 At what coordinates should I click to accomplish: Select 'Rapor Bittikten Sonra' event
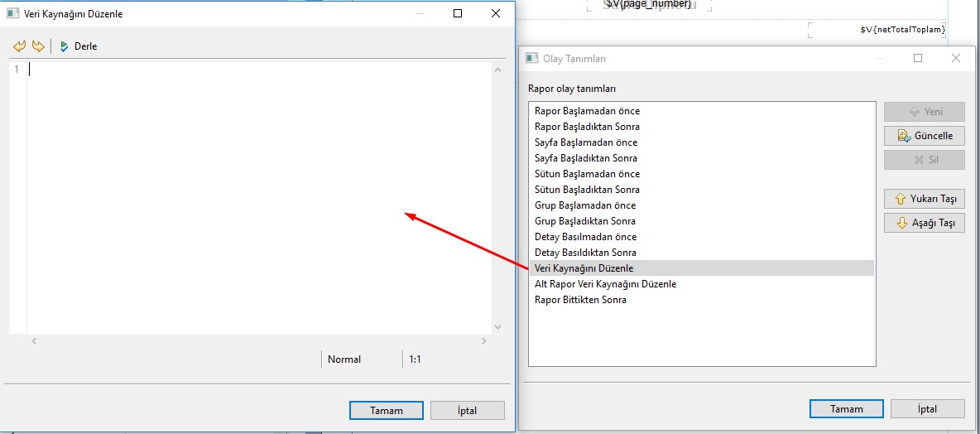[x=580, y=300]
